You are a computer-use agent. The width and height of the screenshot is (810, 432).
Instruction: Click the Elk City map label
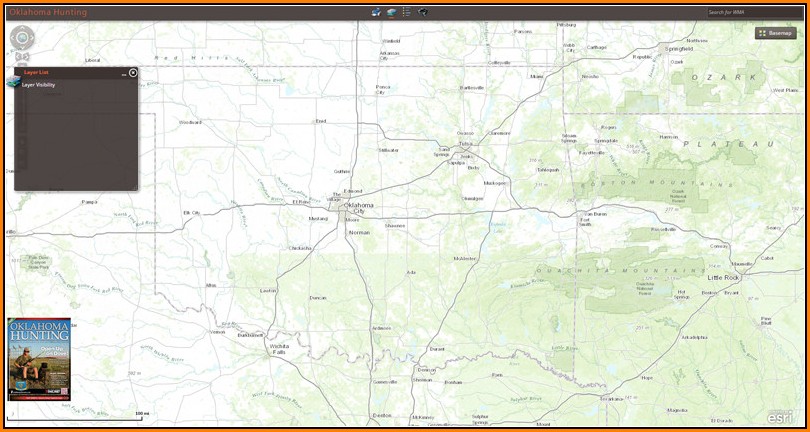(192, 213)
